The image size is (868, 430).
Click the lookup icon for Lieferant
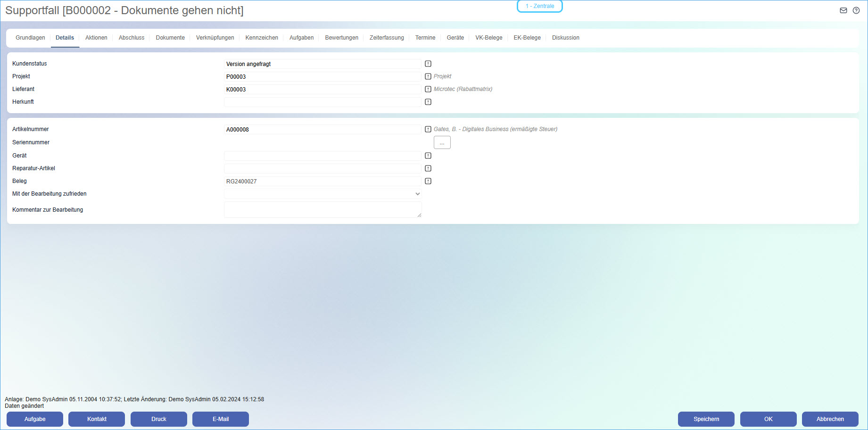[x=428, y=89]
